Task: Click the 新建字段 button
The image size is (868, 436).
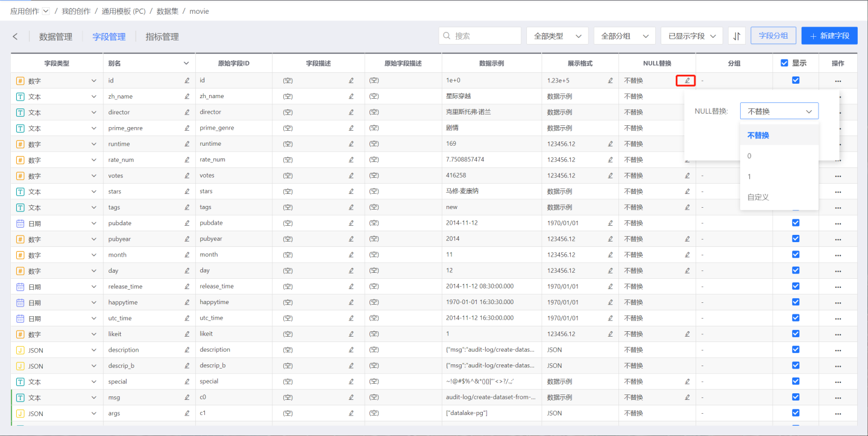Action: [829, 36]
